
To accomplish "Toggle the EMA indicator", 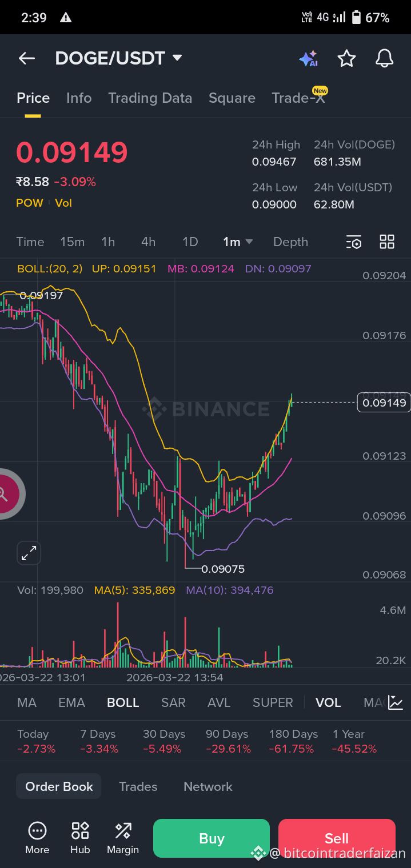I will [x=71, y=702].
